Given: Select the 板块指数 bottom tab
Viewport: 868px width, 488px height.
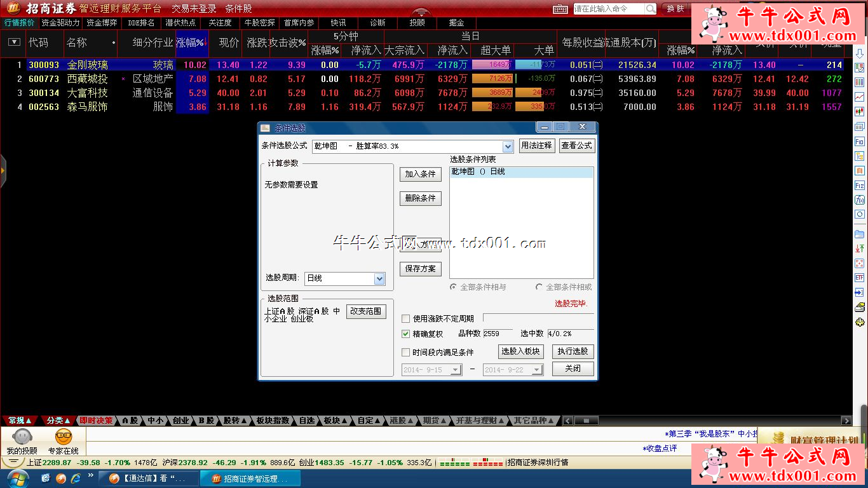Looking at the screenshot, I should tap(273, 421).
